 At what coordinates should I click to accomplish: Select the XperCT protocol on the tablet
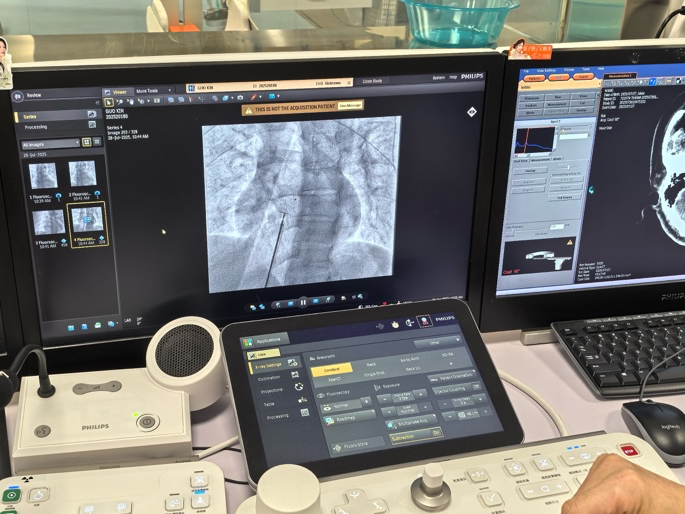tap(334, 380)
